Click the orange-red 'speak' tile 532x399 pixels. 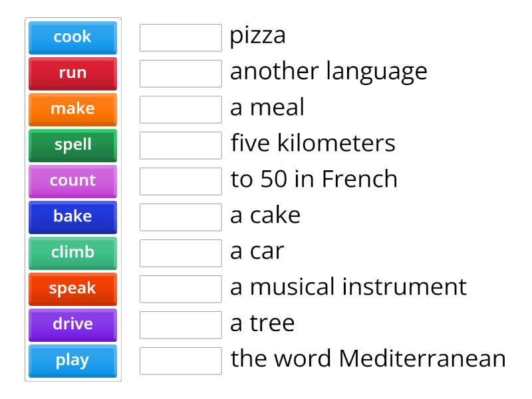(x=72, y=289)
